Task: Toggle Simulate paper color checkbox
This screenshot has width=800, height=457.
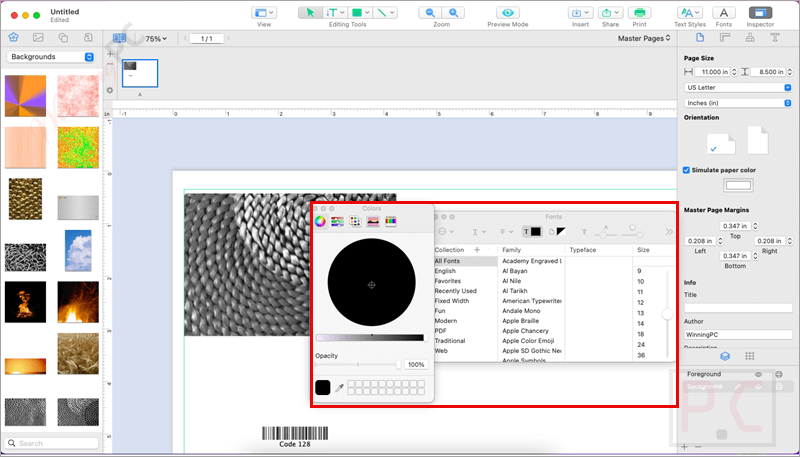Action: tap(686, 170)
